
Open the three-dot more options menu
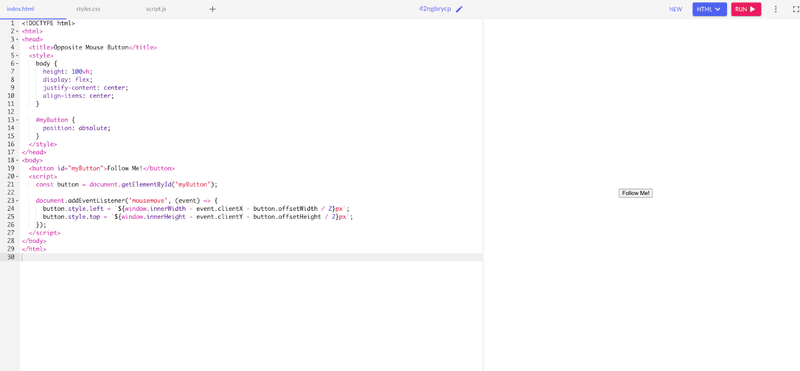point(776,9)
